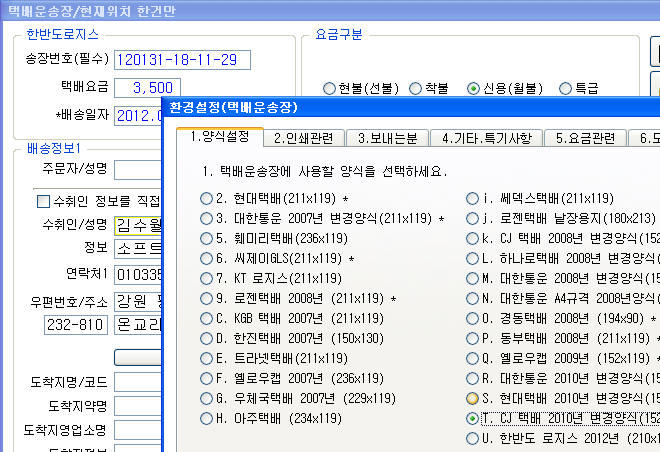Click the 우편번호/주소 address field

point(138,302)
